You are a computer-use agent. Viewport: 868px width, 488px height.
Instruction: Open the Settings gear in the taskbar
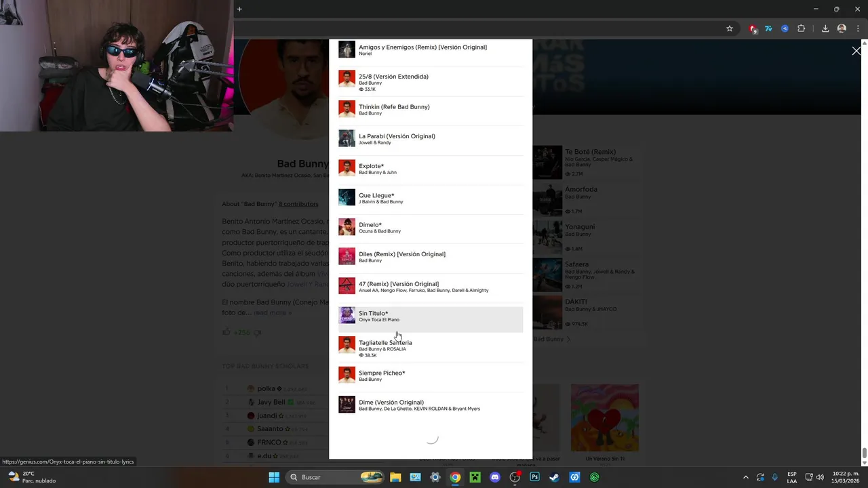pos(435,477)
